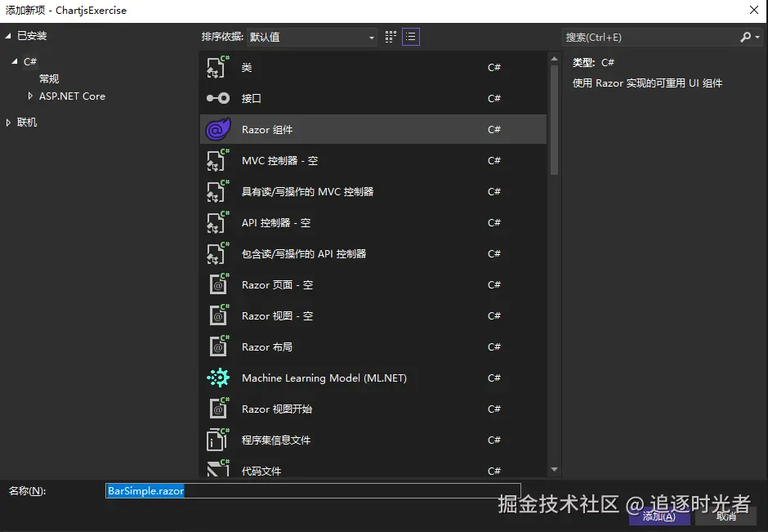Click the 取消 button
The image size is (768, 532).
click(x=726, y=516)
